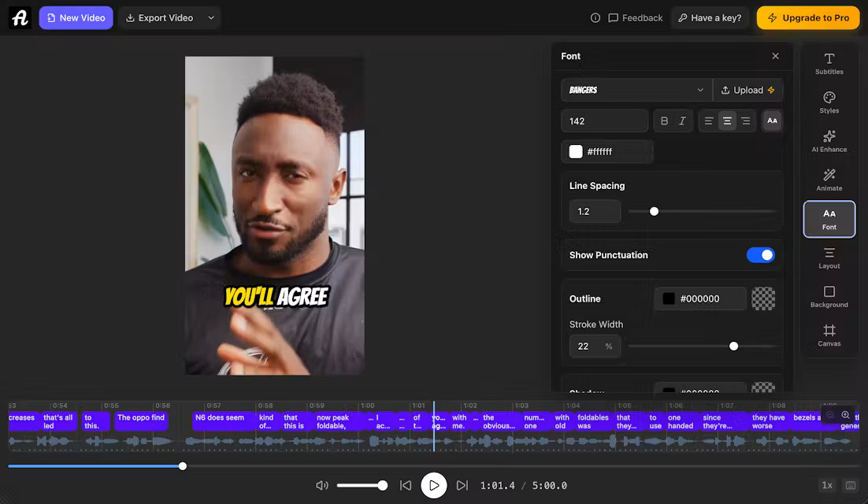Image resolution: width=868 pixels, height=504 pixels.
Task: Toggle bold text formatting
Action: click(664, 120)
